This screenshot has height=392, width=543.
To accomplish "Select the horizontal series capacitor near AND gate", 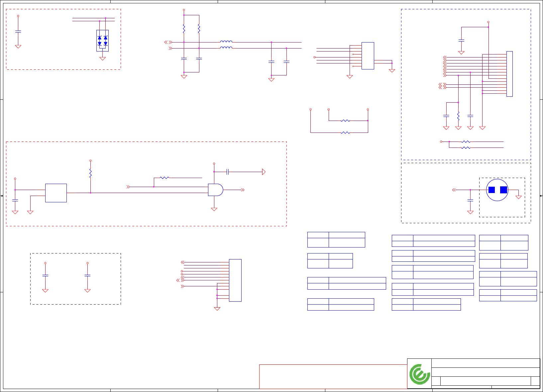I will click(228, 172).
